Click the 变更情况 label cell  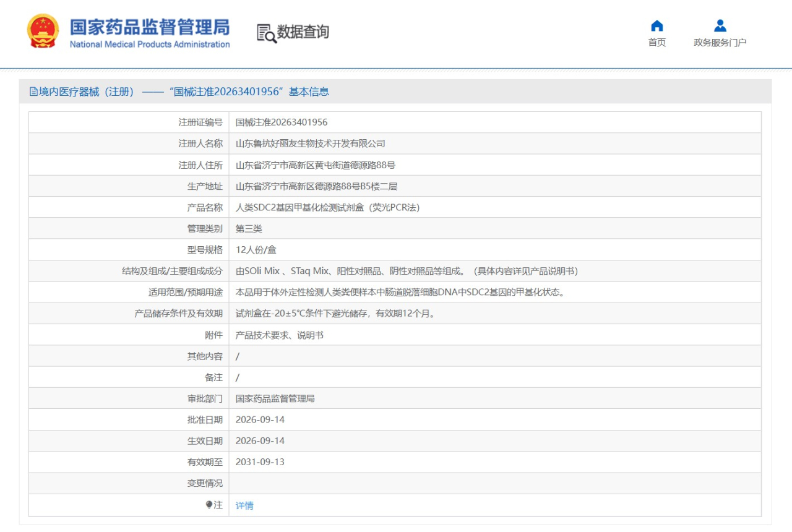click(129, 483)
